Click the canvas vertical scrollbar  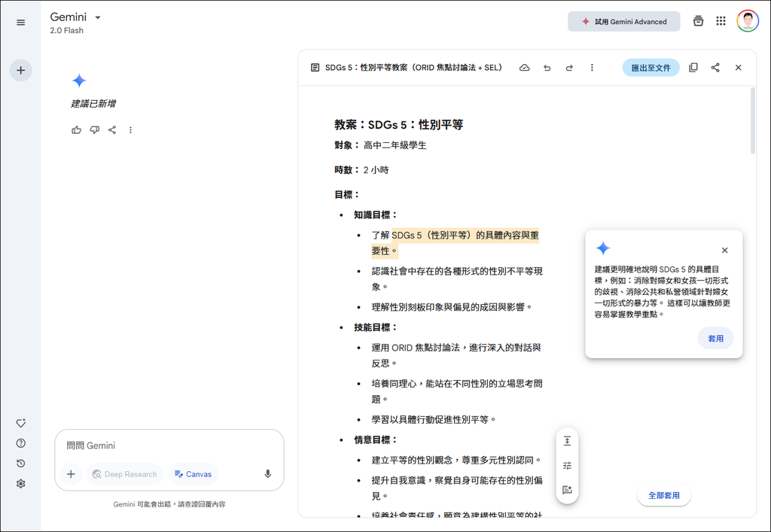[x=753, y=121]
